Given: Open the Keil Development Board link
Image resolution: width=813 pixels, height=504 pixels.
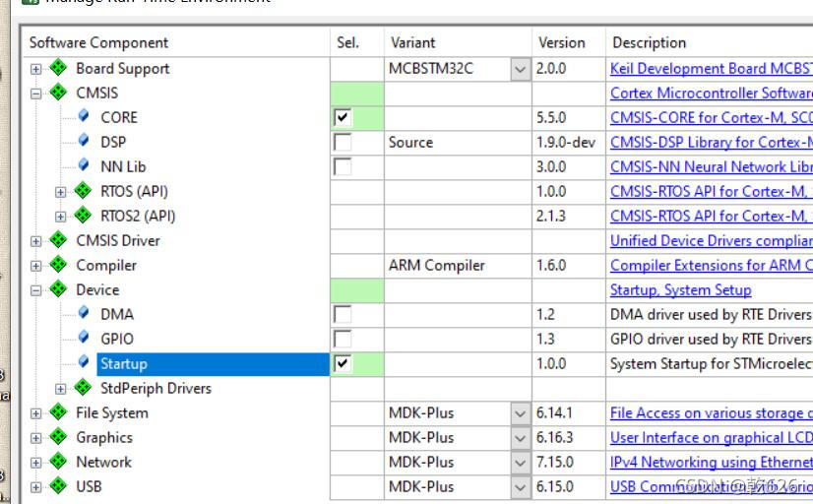Looking at the screenshot, I should point(712,69).
